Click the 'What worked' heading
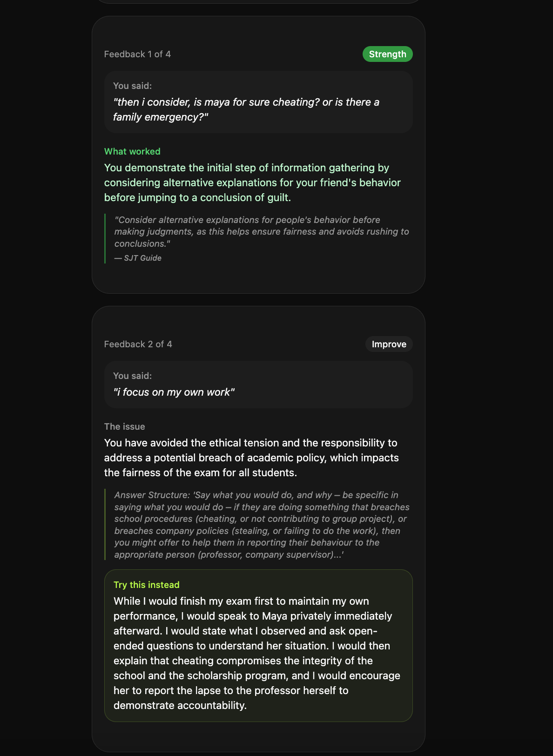 pyautogui.click(x=132, y=151)
